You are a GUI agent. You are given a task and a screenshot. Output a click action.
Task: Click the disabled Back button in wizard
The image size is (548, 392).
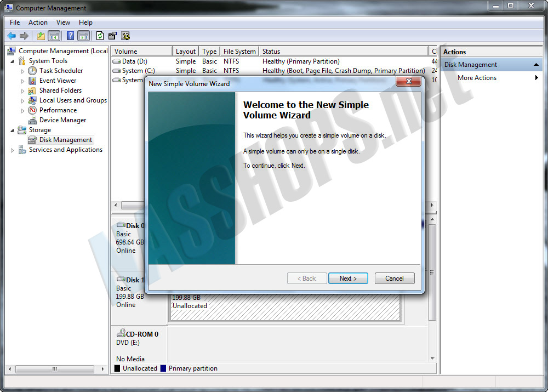click(307, 279)
